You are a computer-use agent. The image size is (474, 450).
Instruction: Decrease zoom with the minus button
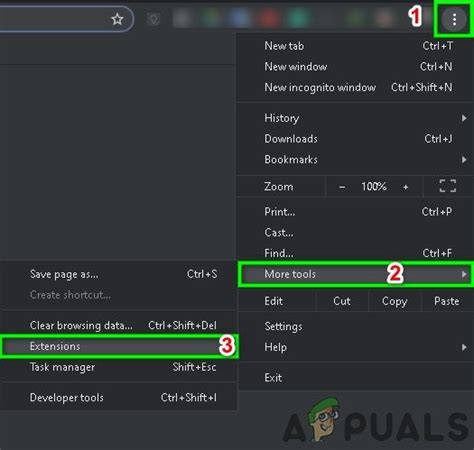point(342,187)
